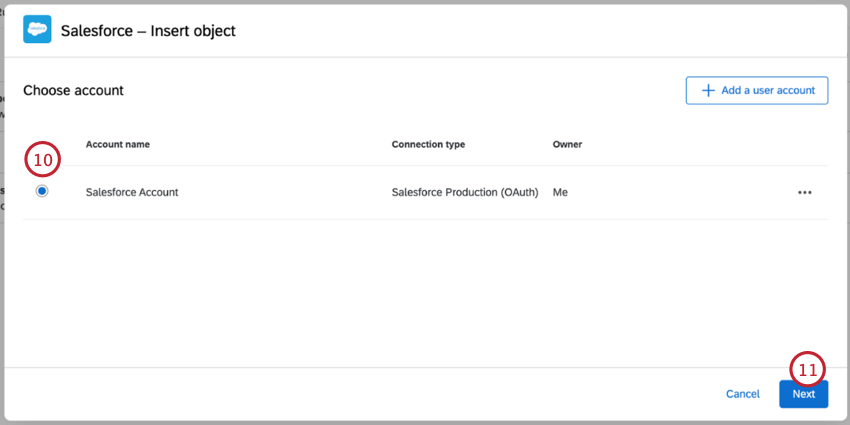The width and height of the screenshot is (850, 425).
Task: Click the Connection type column header
Action: [428, 144]
